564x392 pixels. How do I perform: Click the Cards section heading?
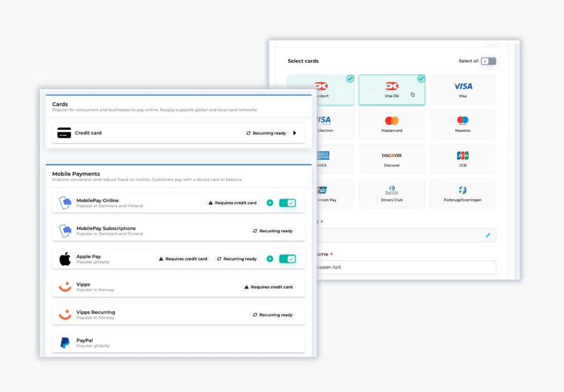tap(60, 105)
